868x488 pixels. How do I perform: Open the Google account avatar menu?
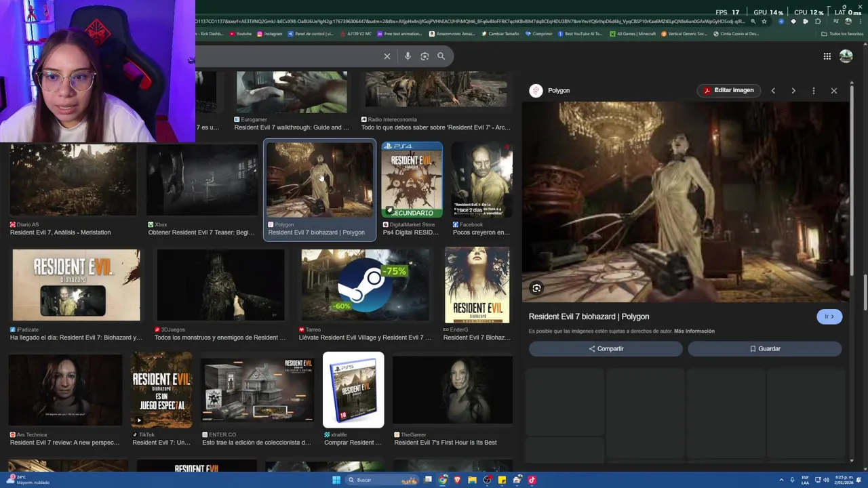[846, 56]
